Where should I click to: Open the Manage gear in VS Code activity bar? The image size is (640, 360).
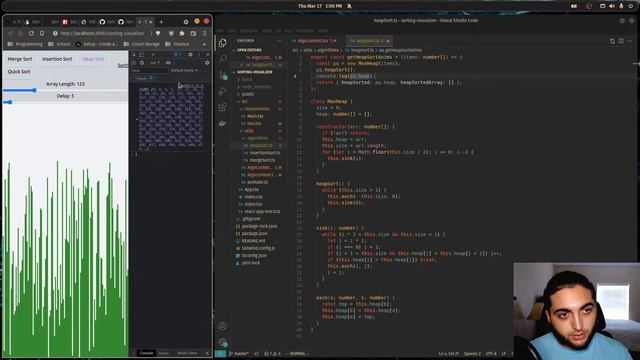pos(222,342)
